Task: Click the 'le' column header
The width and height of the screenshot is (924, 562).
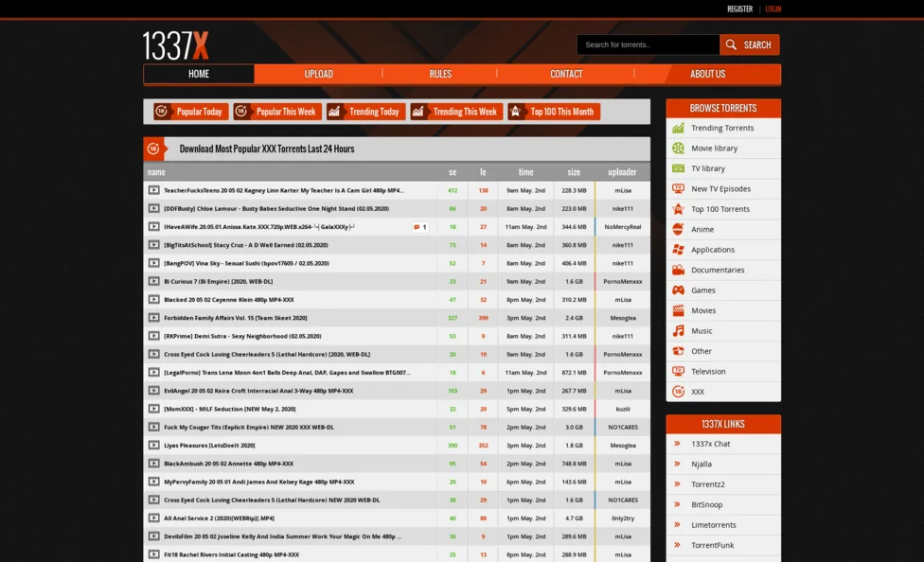Action: (483, 172)
